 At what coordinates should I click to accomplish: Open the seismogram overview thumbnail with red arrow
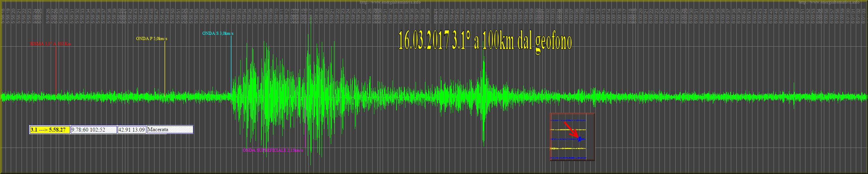point(572,137)
